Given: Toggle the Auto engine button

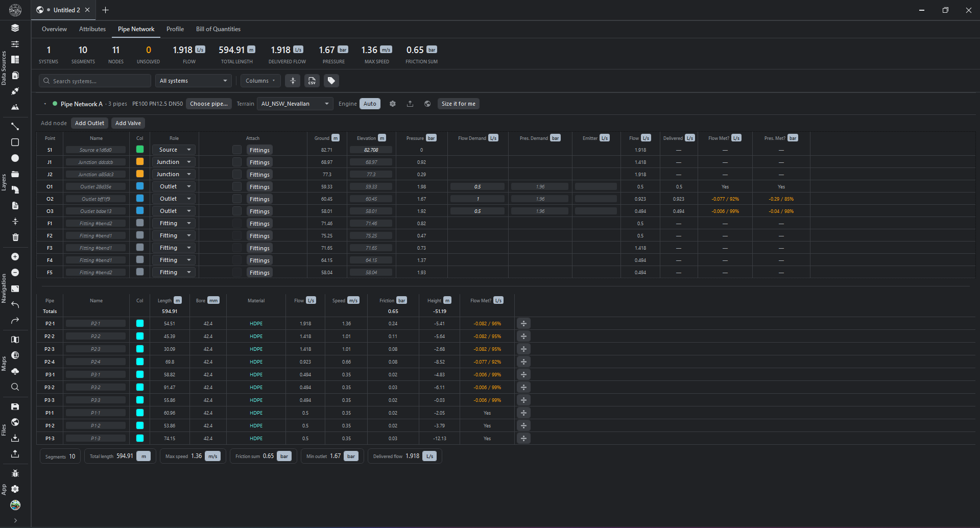Looking at the screenshot, I should coord(370,104).
